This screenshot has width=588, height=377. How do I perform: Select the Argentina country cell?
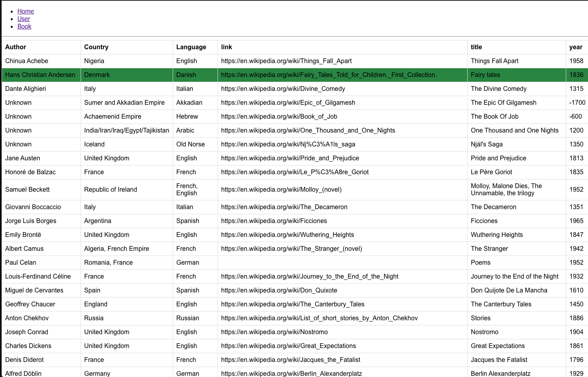pyautogui.click(x=127, y=221)
